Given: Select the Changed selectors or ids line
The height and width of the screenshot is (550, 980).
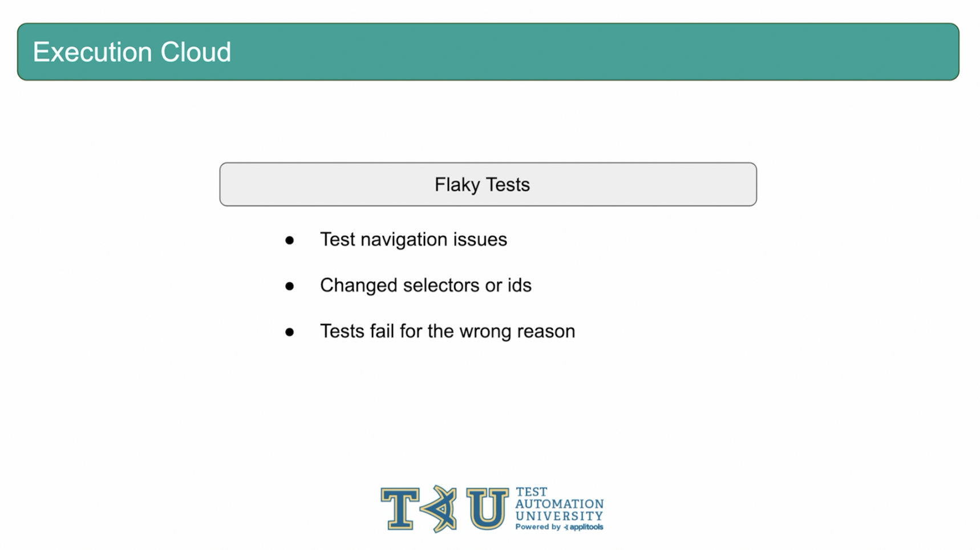Looking at the screenshot, I should coord(426,285).
